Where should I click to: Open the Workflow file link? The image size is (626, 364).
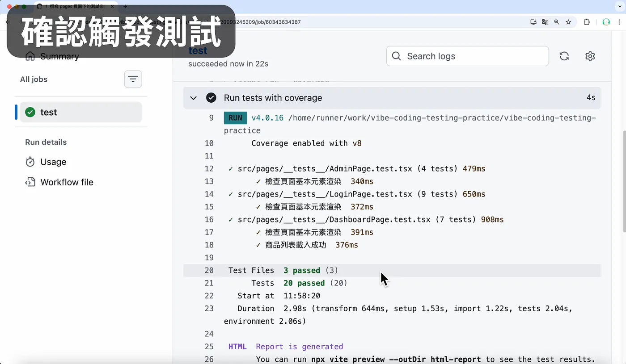(x=59, y=182)
